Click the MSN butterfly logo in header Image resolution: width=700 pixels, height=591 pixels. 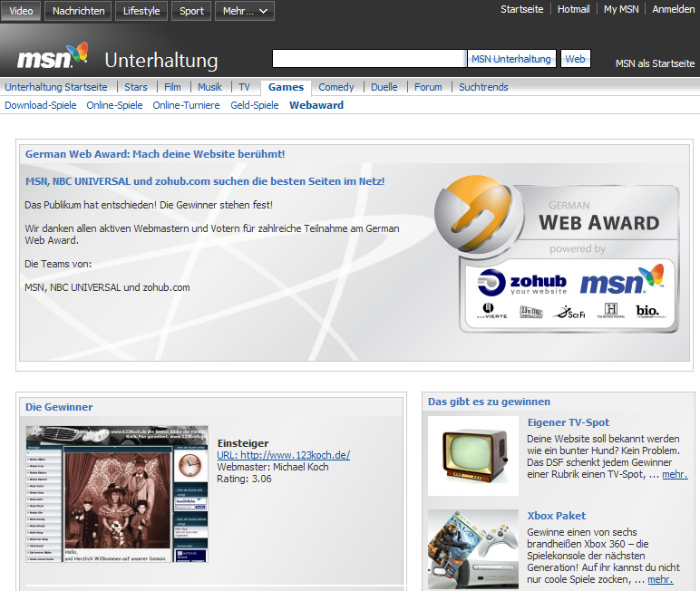(x=53, y=56)
